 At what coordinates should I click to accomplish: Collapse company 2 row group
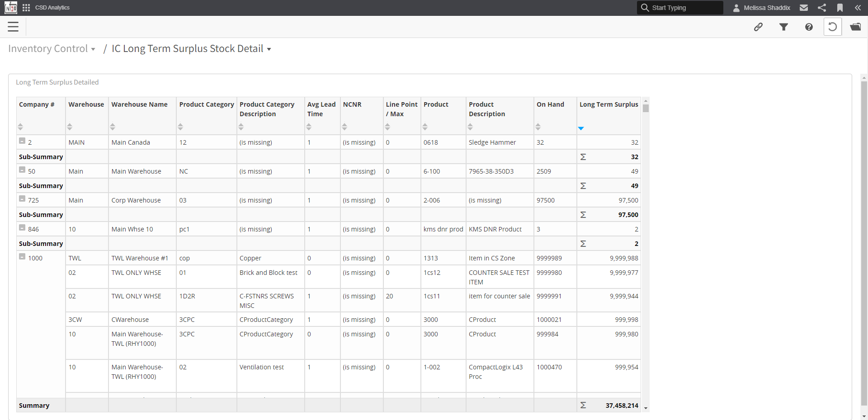click(22, 141)
